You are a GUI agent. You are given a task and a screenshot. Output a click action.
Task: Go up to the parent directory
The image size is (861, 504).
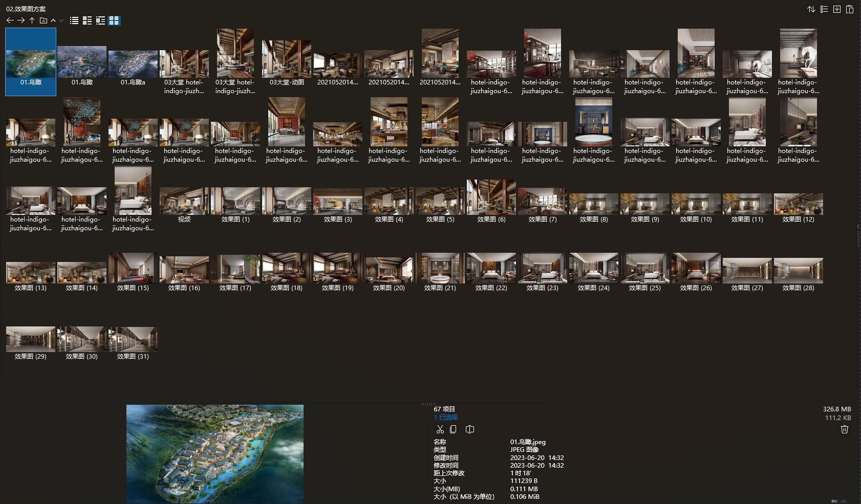coord(32,20)
